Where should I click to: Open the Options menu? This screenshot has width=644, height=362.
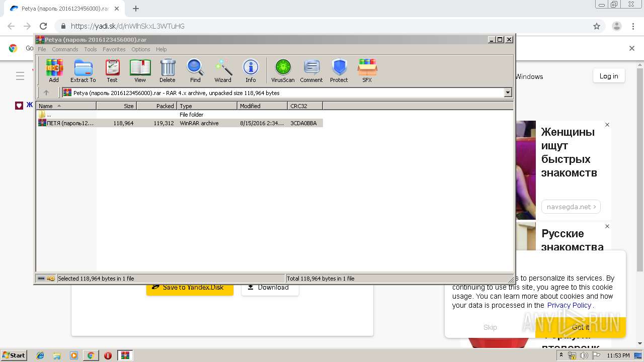[x=141, y=49]
